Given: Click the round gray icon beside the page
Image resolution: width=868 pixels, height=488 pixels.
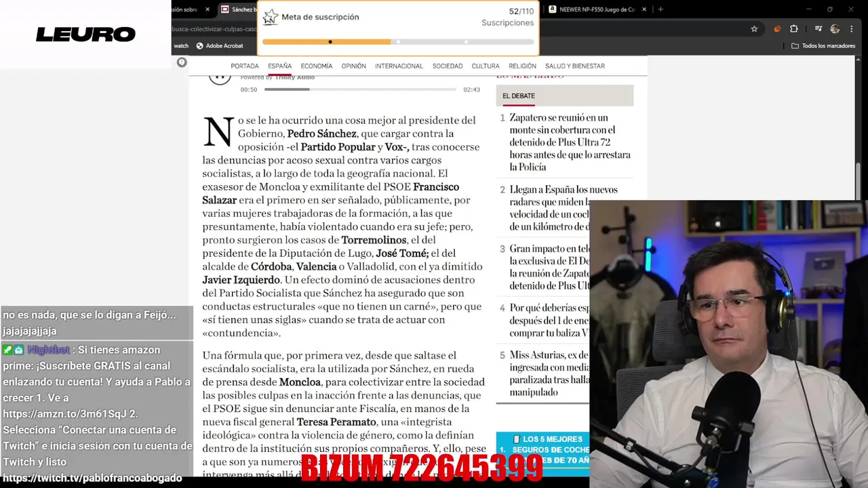Looking at the screenshot, I should coord(182,62).
